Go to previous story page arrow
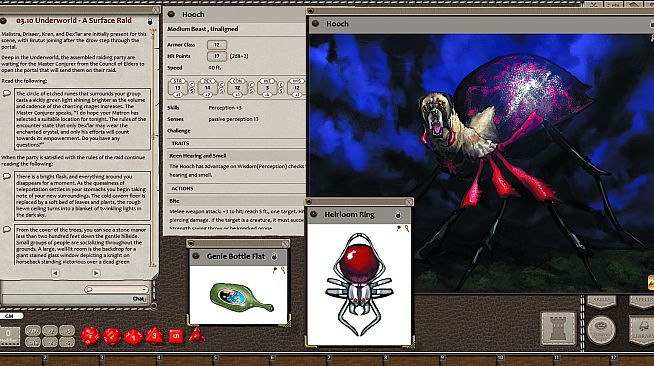The height and width of the screenshot is (366, 654). [55, 273]
